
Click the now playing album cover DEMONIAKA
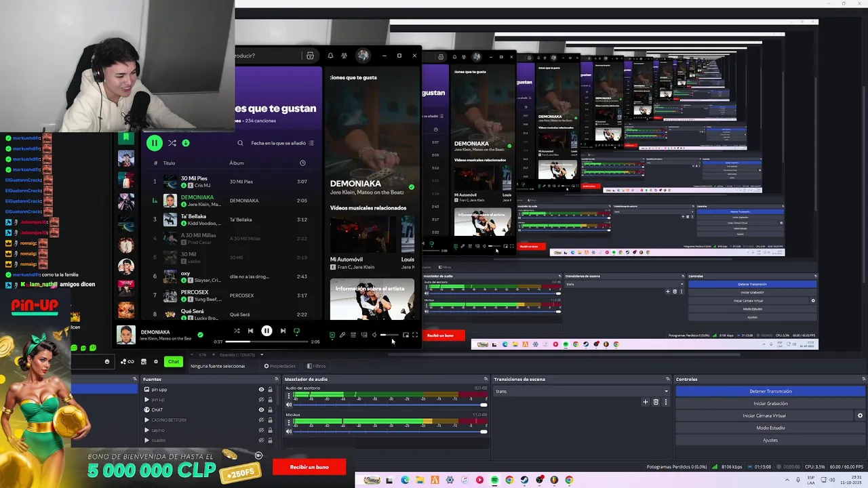[125, 335]
